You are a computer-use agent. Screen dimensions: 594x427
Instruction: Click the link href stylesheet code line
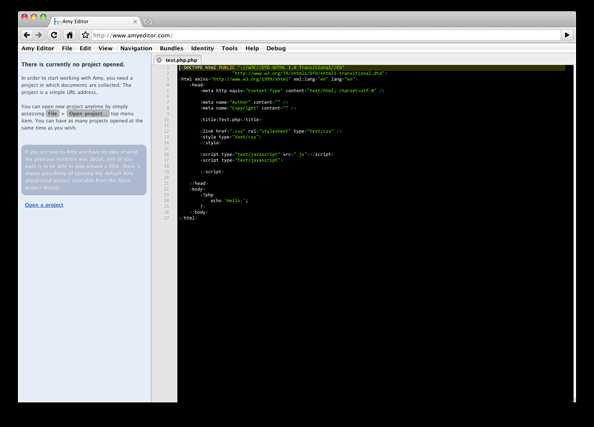click(271, 131)
